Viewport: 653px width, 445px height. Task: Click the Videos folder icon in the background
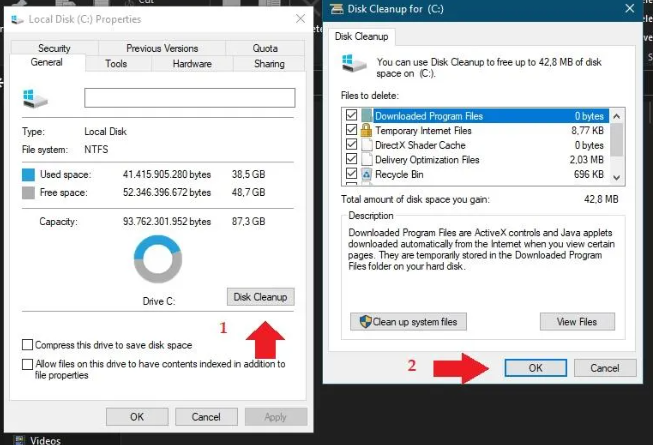point(19,440)
